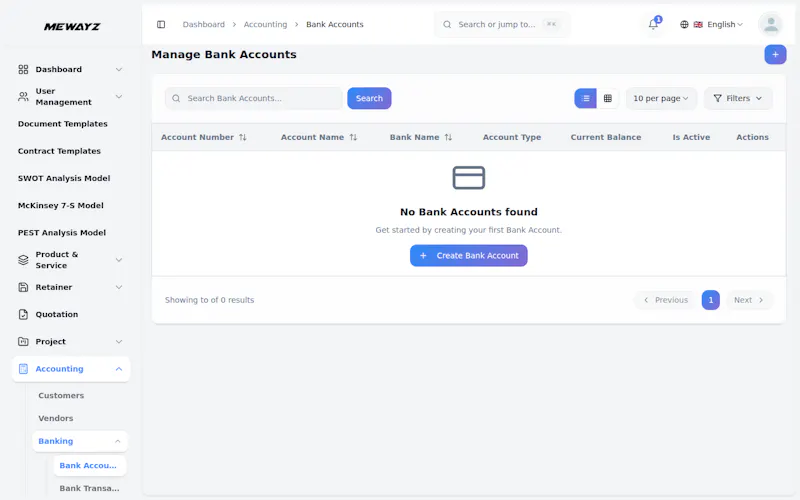The width and height of the screenshot is (800, 500).
Task: Focus the Search Bank Accounts field
Action: tap(254, 98)
